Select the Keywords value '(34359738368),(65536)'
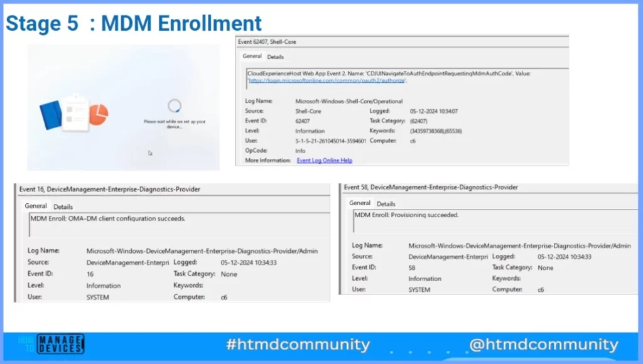Image resolution: width=643 pixels, height=364 pixels. point(436,131)
